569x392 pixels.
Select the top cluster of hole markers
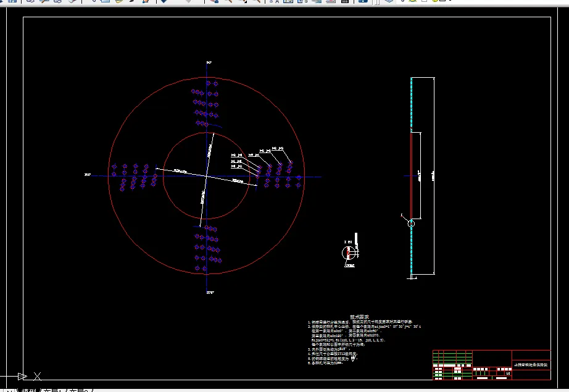206,104
